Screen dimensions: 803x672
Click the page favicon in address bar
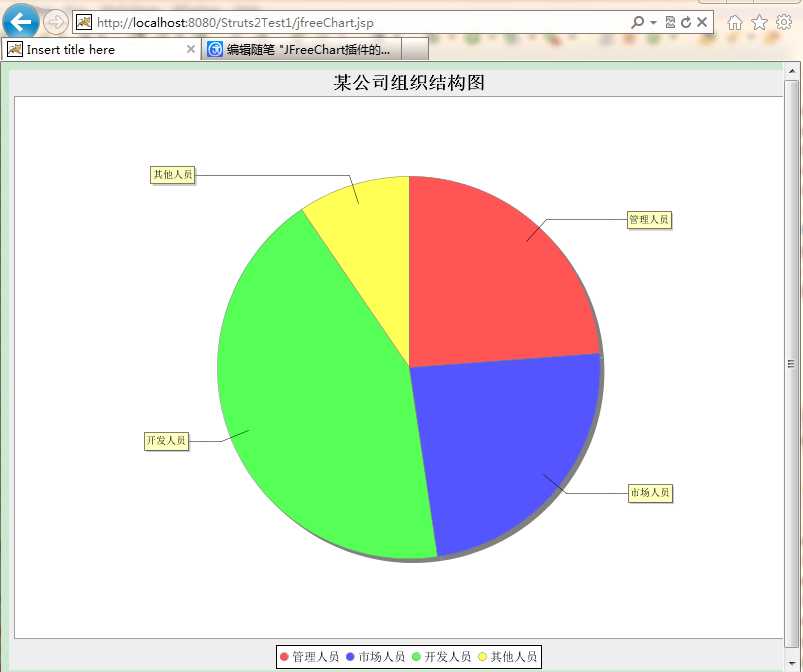(83, 22)
